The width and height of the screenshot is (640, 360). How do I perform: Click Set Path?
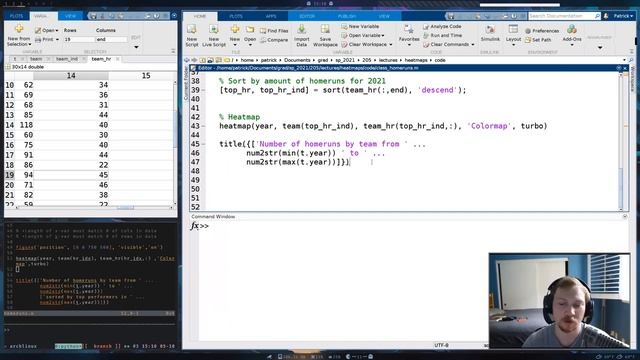(x=538, y=40)
